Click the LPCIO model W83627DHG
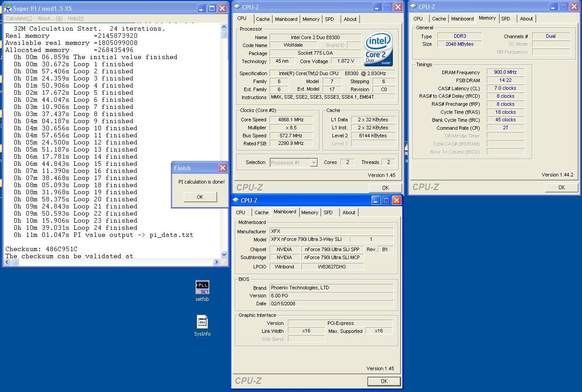Screen dimensions: 582x392 pyautogui.click(x=332, y=267)
